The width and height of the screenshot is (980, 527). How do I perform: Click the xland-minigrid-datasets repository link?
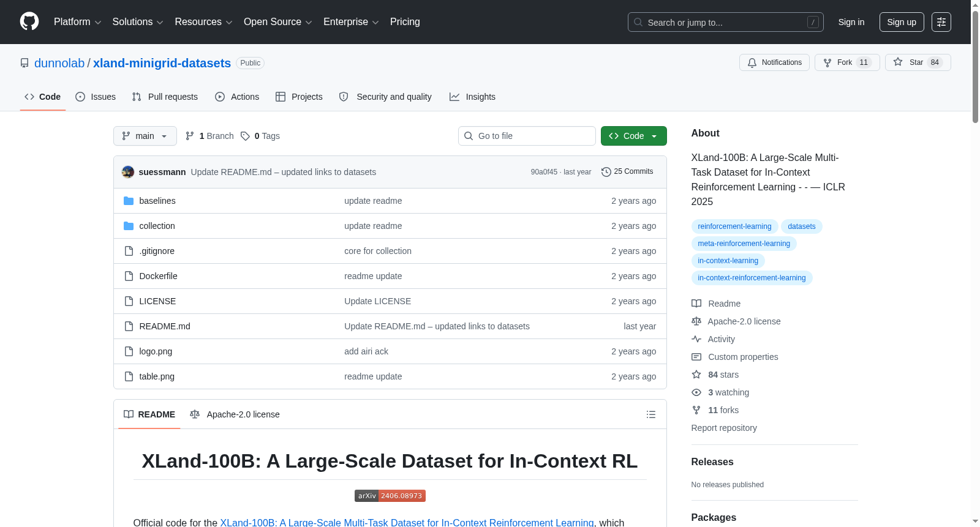coord(162,63)
